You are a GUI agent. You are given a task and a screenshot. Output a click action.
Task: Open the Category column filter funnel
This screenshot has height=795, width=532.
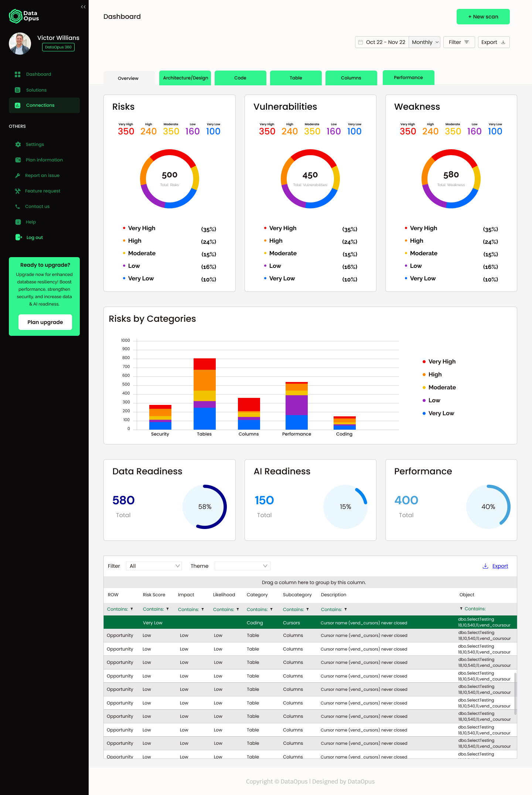(271, 610)
